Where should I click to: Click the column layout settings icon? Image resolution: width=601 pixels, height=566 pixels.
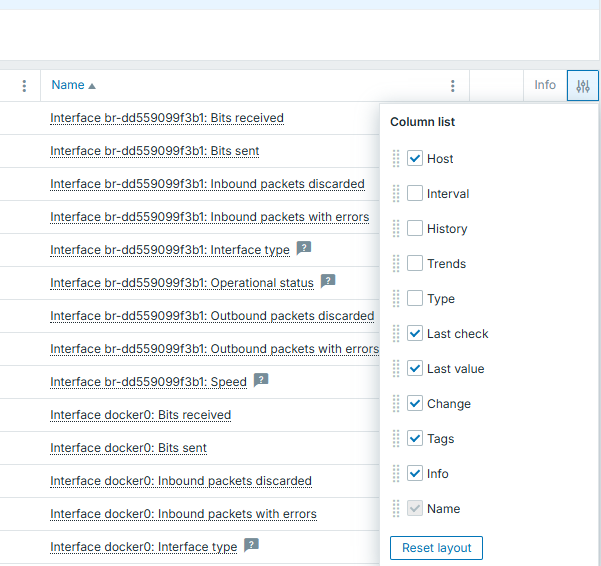pos(583,86)
